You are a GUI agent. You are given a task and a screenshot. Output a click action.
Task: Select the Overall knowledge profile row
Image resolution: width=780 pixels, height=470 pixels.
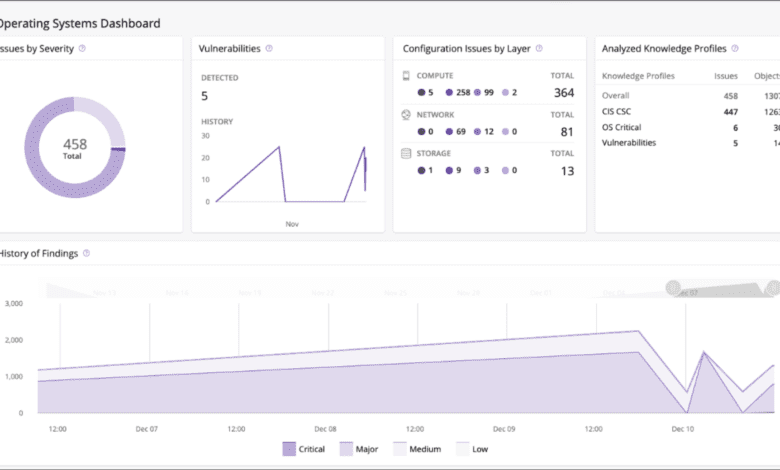coord(691,95)
